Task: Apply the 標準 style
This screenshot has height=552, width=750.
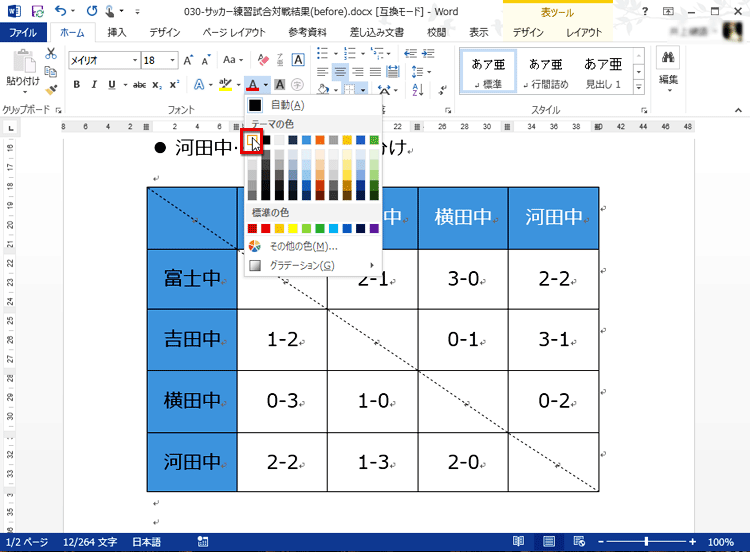Action: click(488, 72)
